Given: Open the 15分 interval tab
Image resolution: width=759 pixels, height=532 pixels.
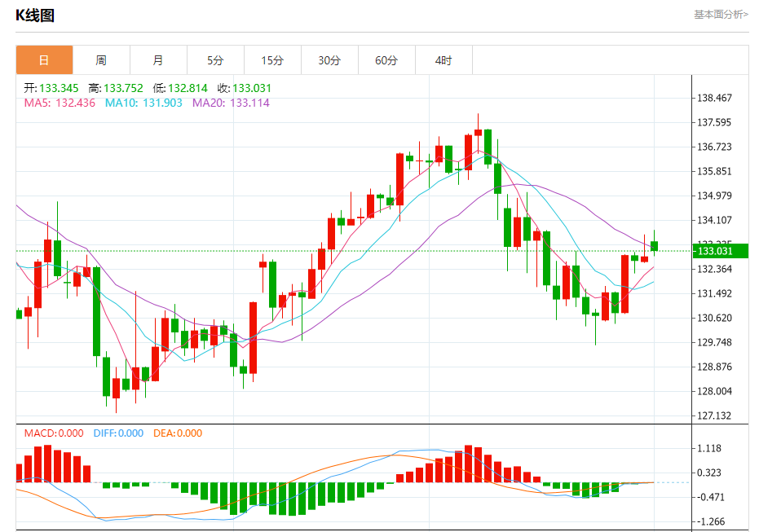Looking at the screenshot, I should point(272,60).
